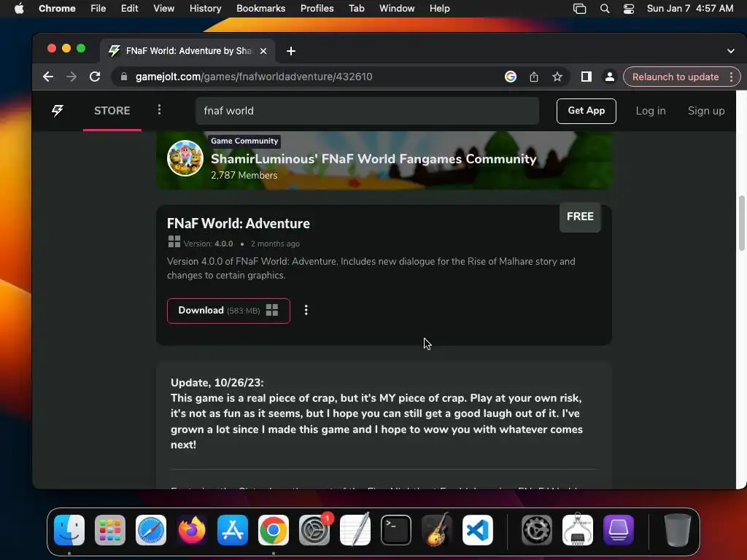Viewport: 747px width, 560px height.
Task: Expand the tab search chevron
Action: [x=730, y=51]
